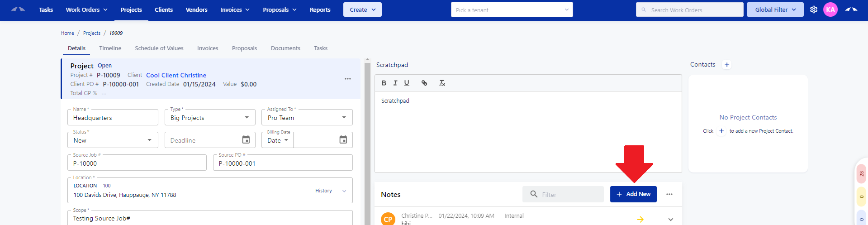Click the Notes Filter input
The height and width of the screenshot is (225, 868).
[563, 194]
